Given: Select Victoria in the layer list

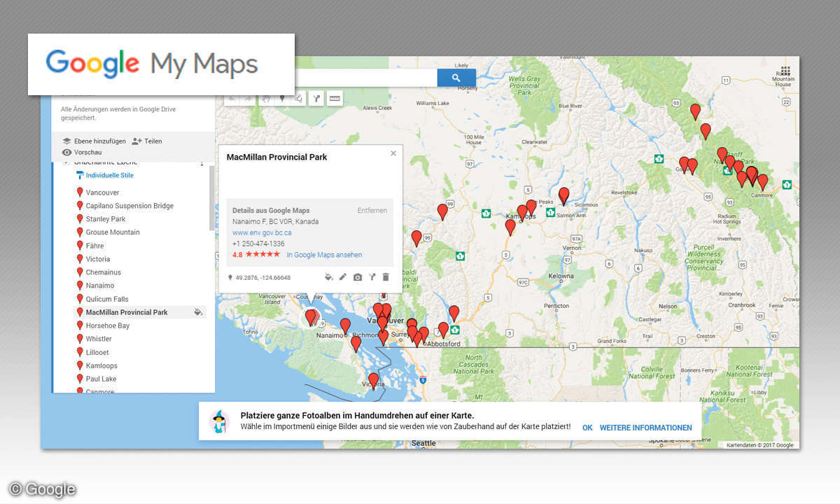Looking at the screenshot, I should point(98,259).
